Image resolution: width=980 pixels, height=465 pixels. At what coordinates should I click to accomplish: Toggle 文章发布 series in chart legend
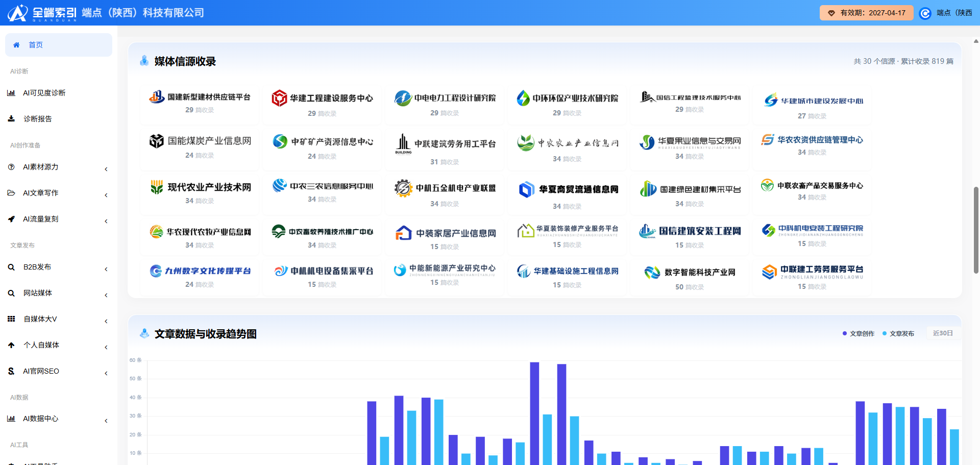898,333
